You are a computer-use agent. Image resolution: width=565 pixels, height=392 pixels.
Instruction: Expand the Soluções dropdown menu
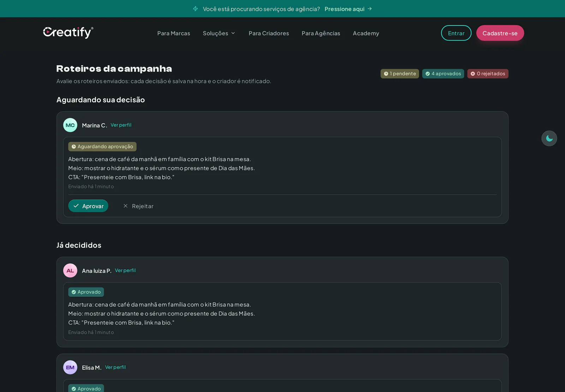click(219, 33)
